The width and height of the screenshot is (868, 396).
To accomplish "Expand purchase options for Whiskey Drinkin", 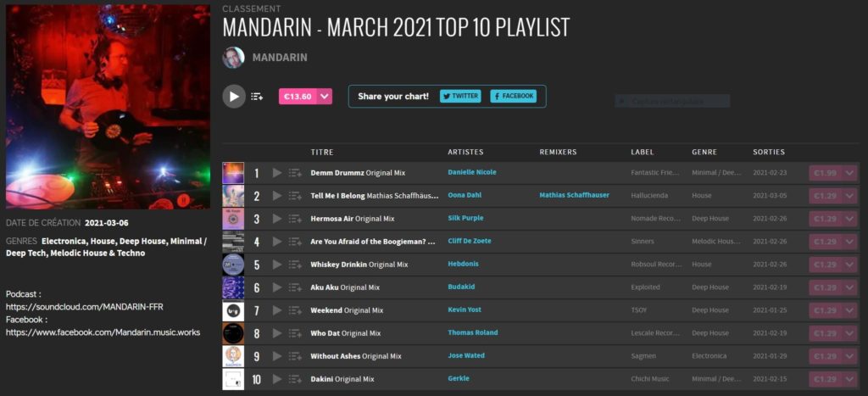I will pyautogui.click(x=849, y=265).
